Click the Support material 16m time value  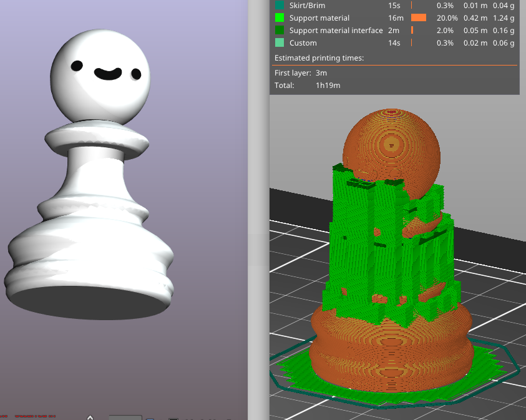point(394,18)
